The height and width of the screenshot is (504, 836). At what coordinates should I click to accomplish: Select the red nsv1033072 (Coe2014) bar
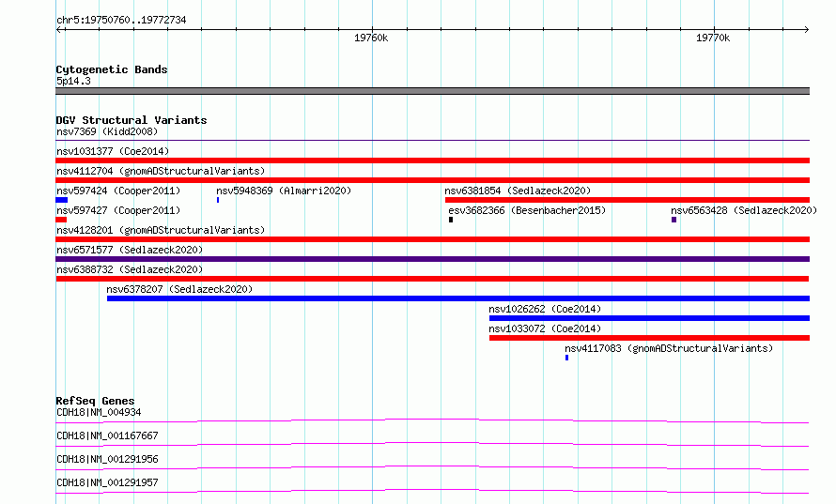pos(649,338)
